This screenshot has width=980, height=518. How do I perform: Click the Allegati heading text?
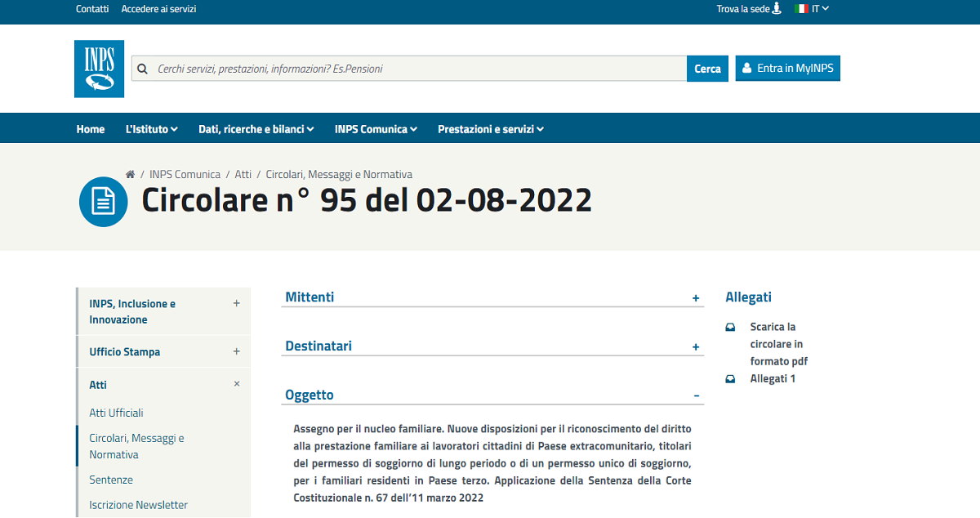[748, 297]
